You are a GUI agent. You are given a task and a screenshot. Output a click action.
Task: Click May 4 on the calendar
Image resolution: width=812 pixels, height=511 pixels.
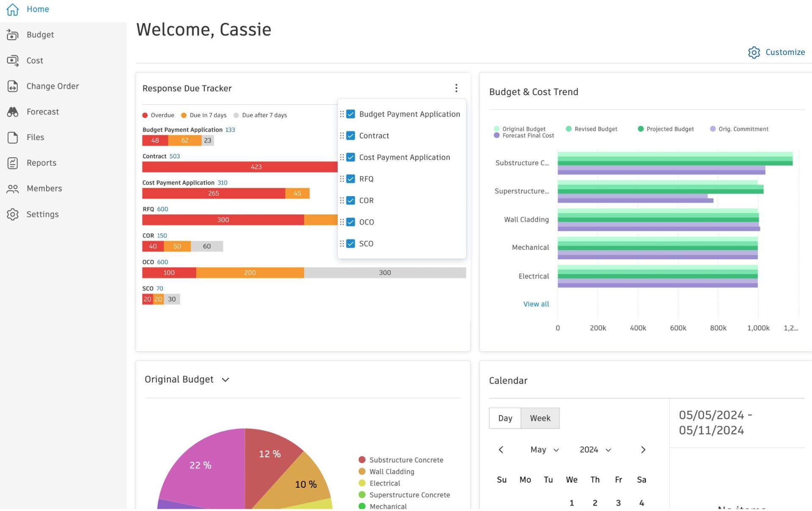click(x=642, y=503)
